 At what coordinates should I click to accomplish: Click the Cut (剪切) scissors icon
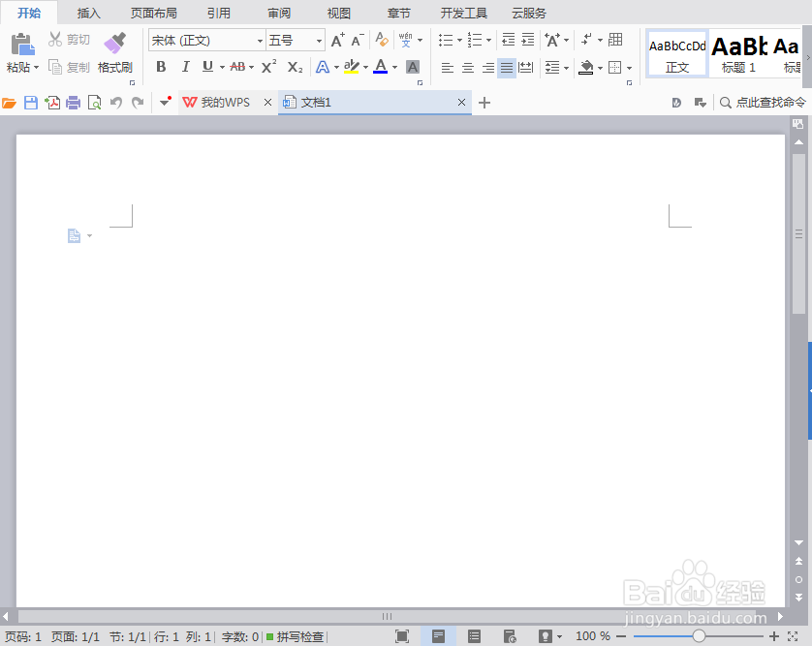click(x=55, y=39)
